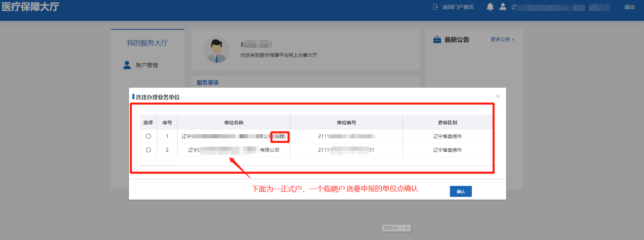Open 更多公告 link
Viewport: 644px width, 240px height.
pyautogui.click(x=502, y=39)
